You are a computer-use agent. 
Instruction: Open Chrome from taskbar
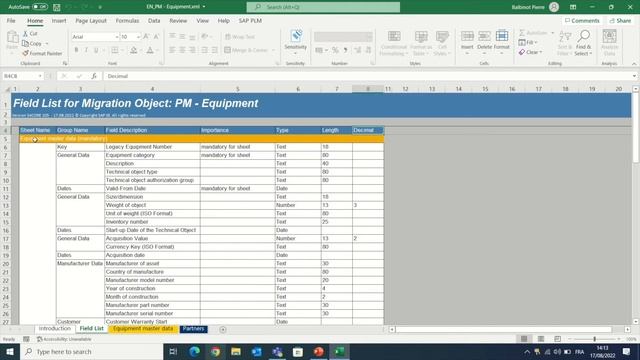pos(215,351)
